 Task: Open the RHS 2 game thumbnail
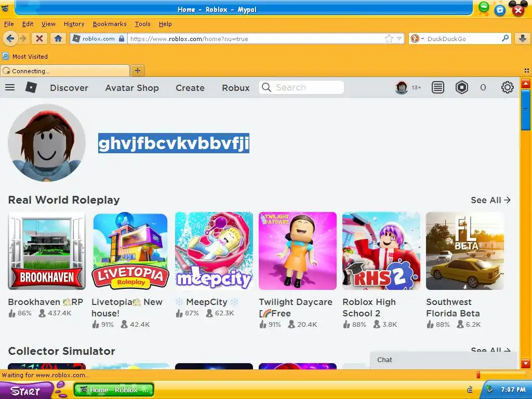point(381,251)
